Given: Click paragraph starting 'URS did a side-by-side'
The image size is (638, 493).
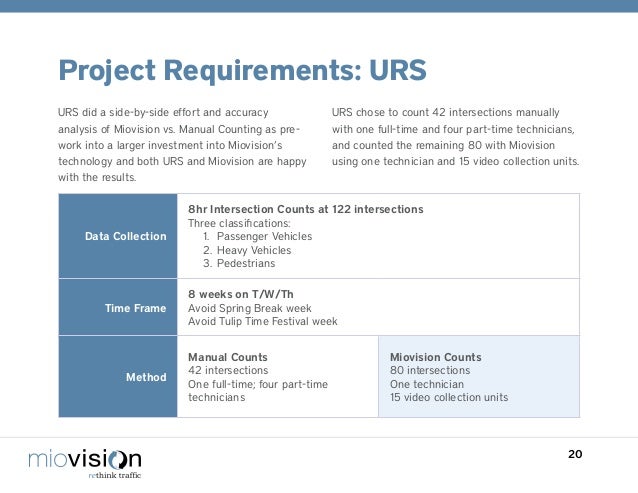Looking at the screenshot, I should coord(182,145).
